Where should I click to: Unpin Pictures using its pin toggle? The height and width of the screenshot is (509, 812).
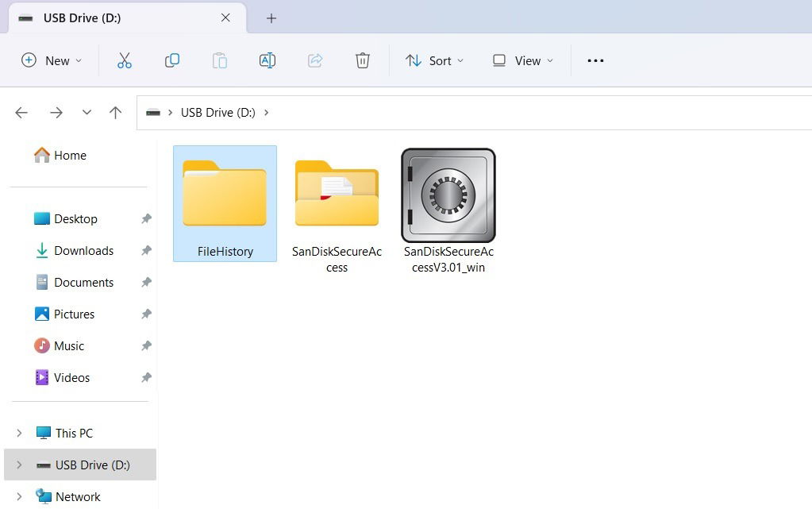pos(146,314)
